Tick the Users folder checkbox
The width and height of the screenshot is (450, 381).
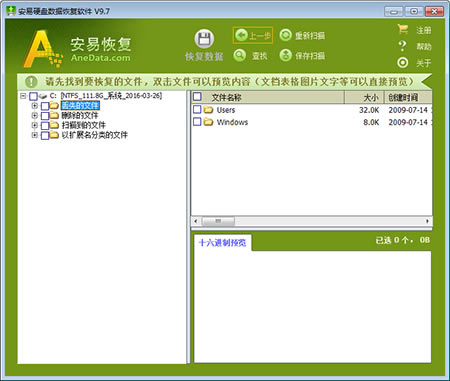pos(197,109)
